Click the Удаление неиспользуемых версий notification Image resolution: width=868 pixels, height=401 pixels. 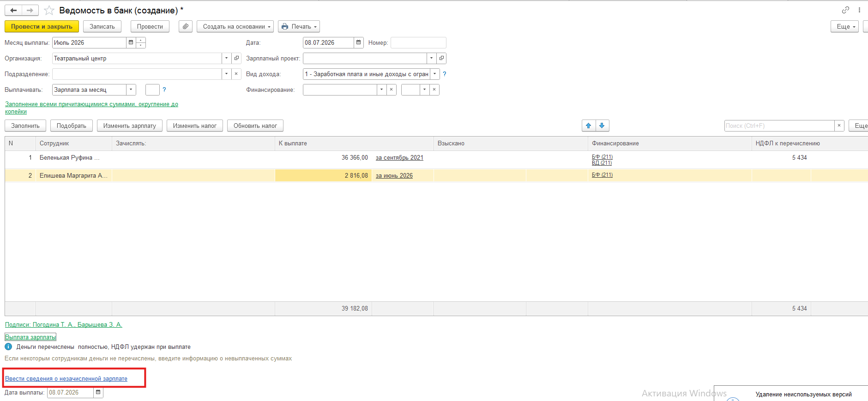click(x=803, y=394)
